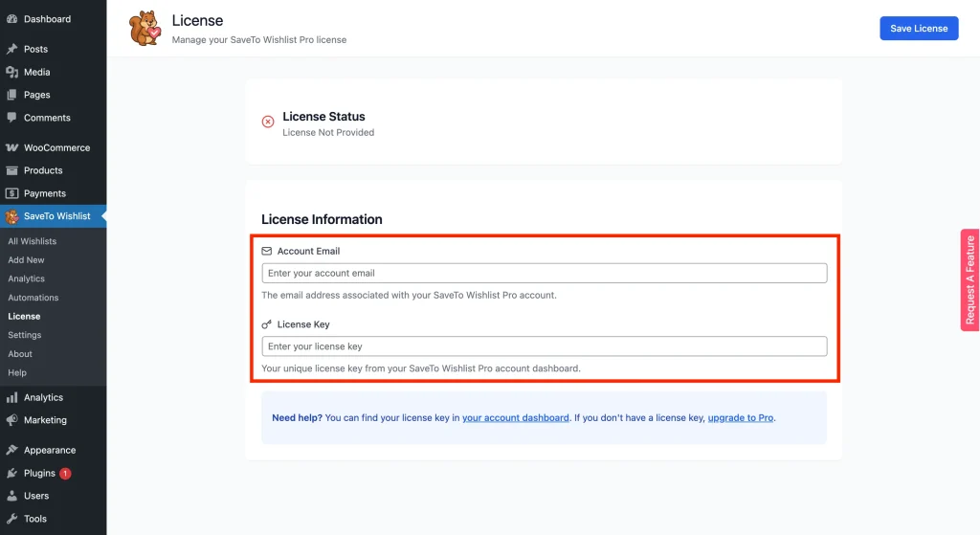Click the red X license status icon

268,122
